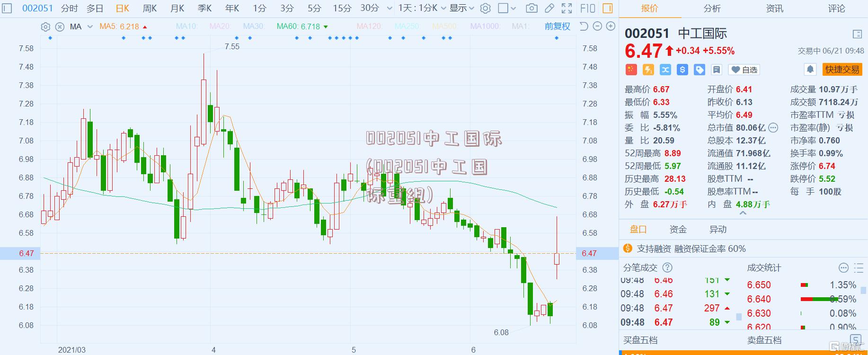Click ellipsis icon next to 总市值

(773, 127)
